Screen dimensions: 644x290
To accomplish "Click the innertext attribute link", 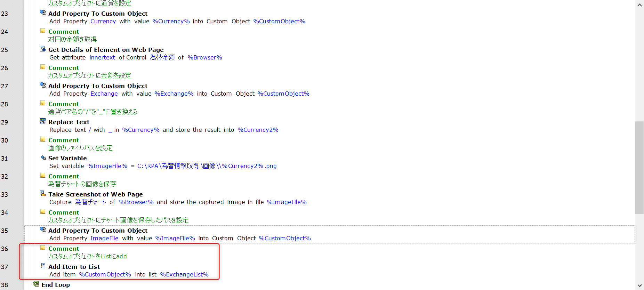I will coord(102,57).
